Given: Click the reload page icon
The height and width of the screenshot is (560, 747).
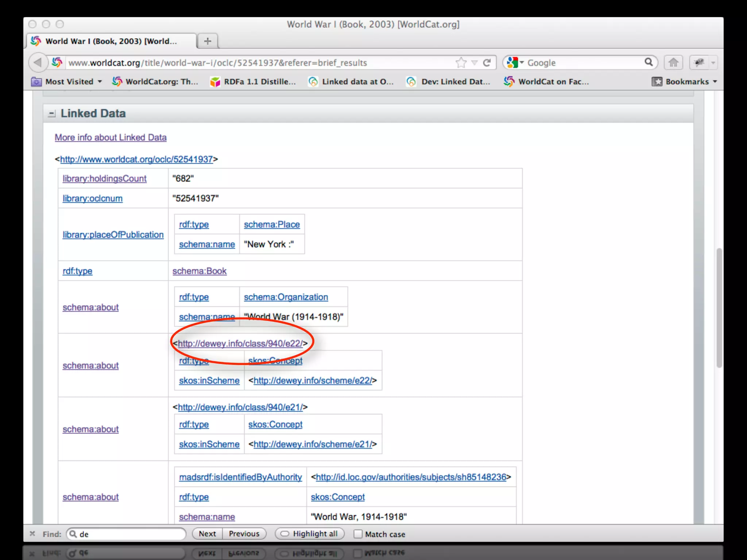Looking at the screenshot, I should click(487, 63).
